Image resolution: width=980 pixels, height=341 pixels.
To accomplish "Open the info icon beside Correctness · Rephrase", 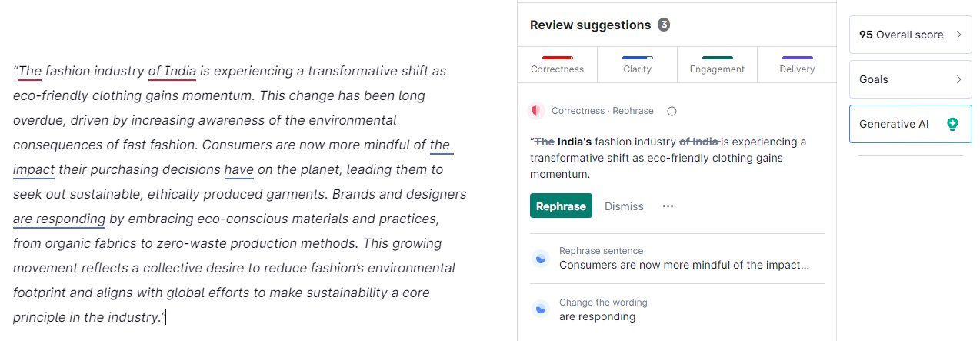I will [672, 111].
